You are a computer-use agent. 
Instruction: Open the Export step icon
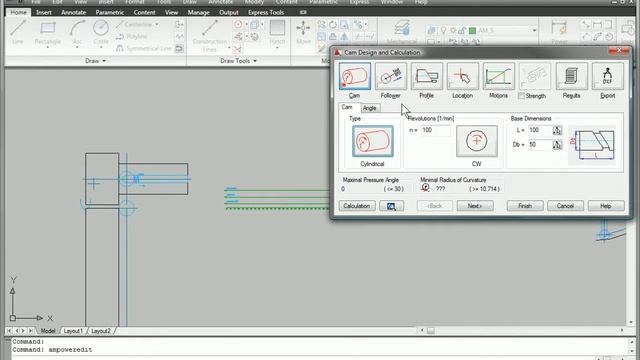(607, 76)
